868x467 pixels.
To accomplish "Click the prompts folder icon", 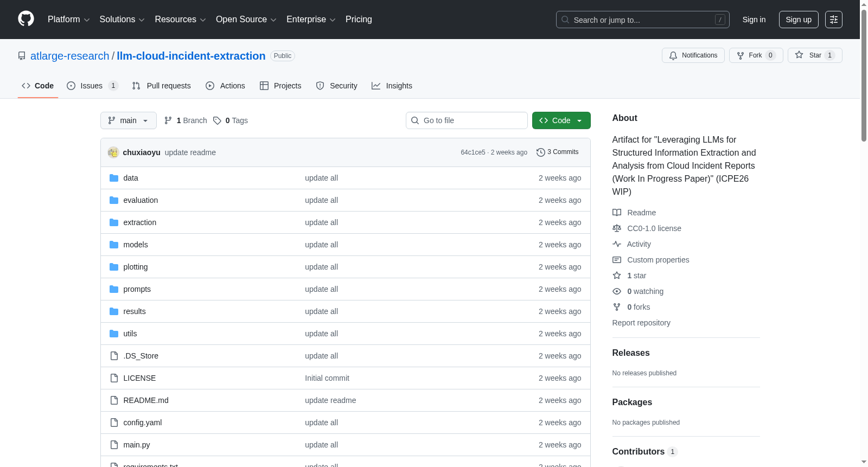I will tap(114, 289).
